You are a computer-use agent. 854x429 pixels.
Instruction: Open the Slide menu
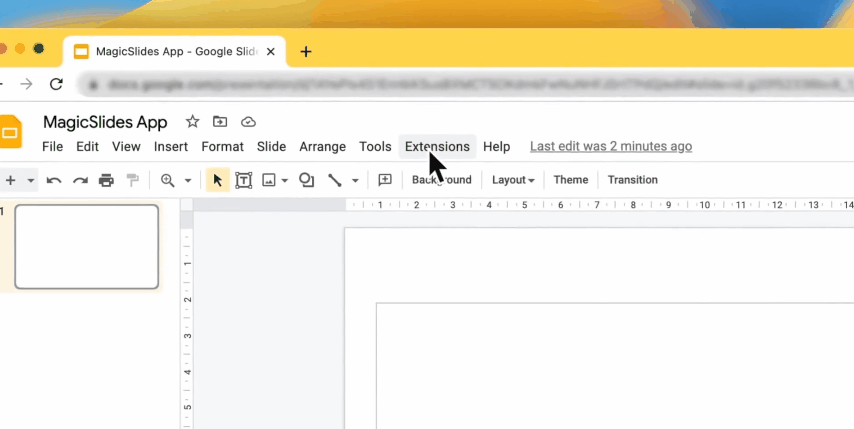271,146
